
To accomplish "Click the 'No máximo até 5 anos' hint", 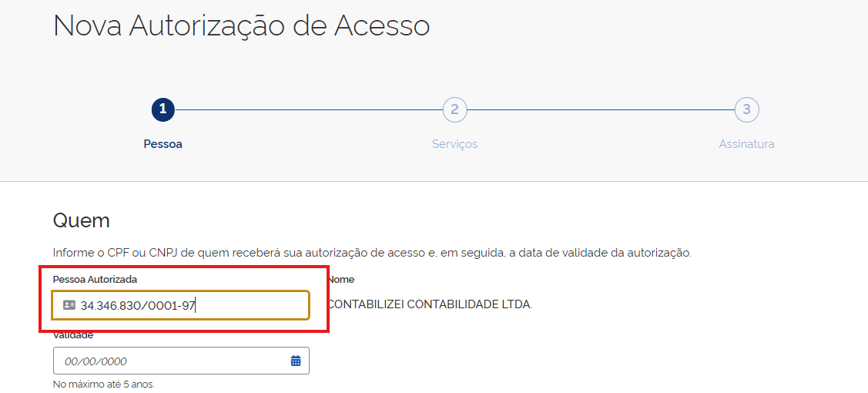I will 103,384.
